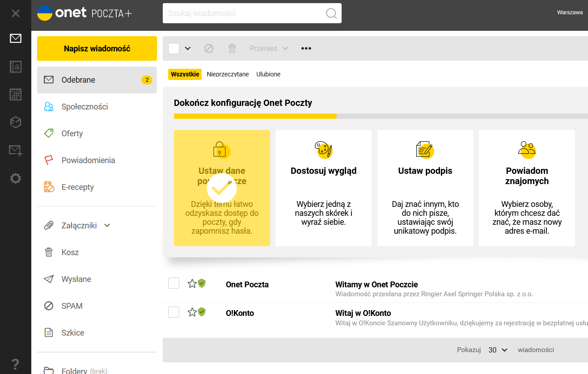Star the O!Konto message
Viewport: 588px width, 374px height.
[x=192, y=312]
